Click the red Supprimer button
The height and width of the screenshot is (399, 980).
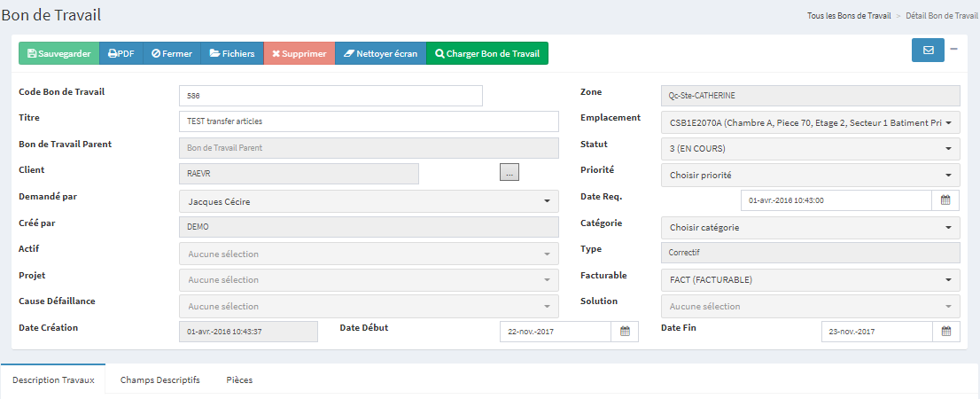[x=299, y=53]
